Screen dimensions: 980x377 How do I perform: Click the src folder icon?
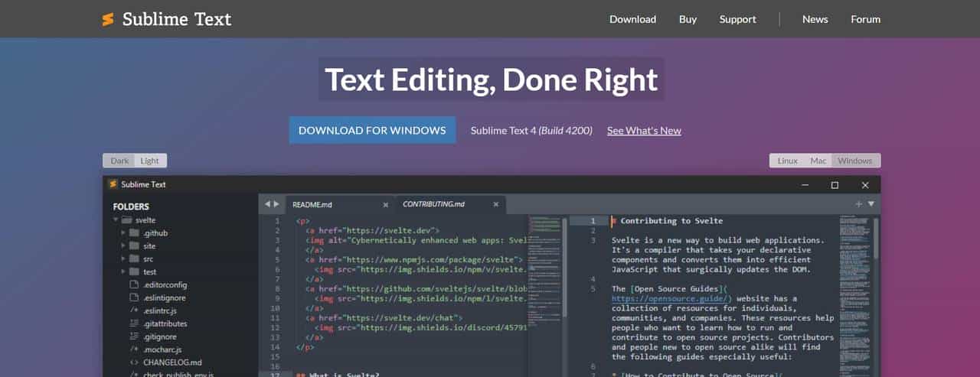[x=134, y=259]
